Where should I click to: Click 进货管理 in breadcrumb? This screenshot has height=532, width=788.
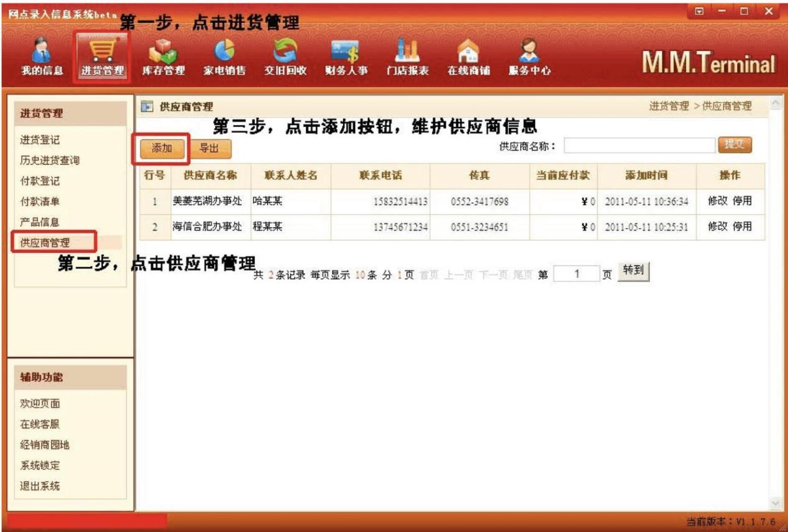[669, 106]
